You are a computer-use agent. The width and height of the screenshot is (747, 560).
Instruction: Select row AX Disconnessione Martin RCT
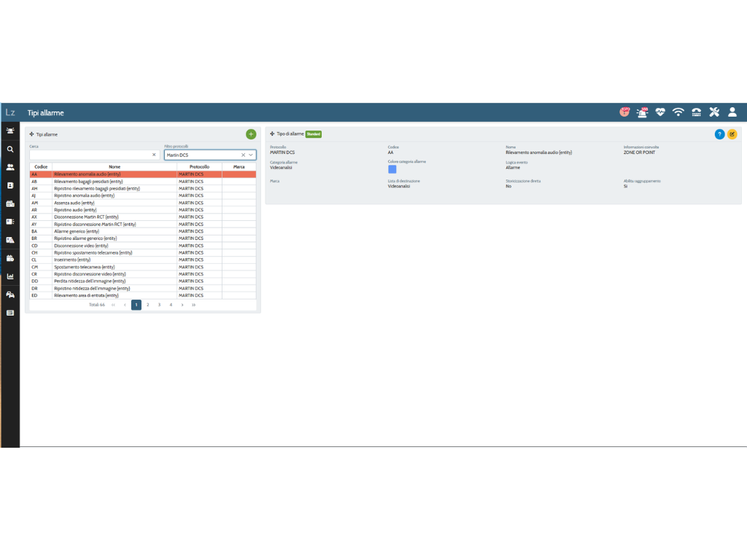coord(143,217)
